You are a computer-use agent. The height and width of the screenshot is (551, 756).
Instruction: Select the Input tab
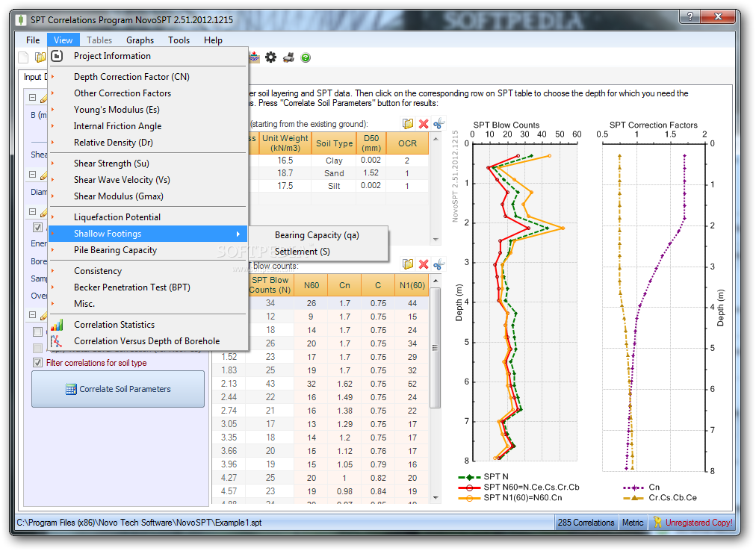point(34,77)
